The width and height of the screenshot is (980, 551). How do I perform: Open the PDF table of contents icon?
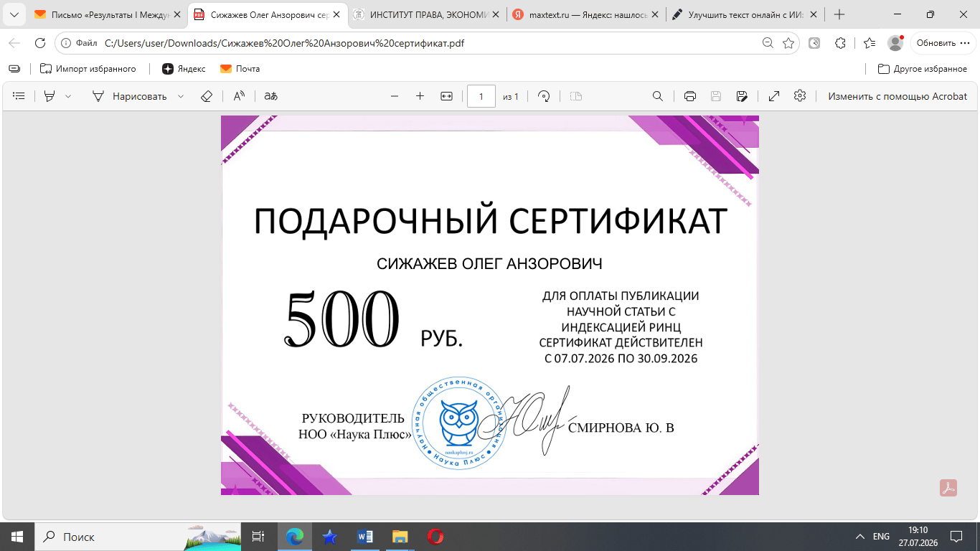point(19,96)
